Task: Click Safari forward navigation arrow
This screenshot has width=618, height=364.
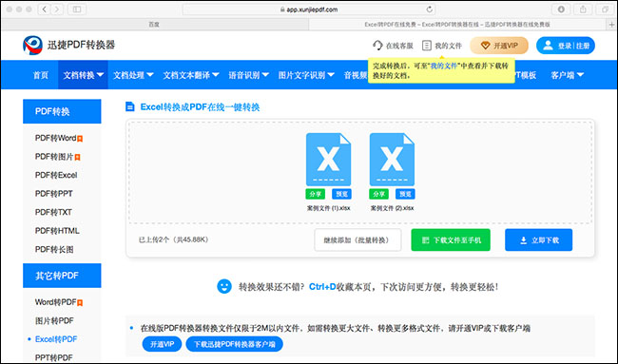Action: pyautogui.click(x=57, y=10)
